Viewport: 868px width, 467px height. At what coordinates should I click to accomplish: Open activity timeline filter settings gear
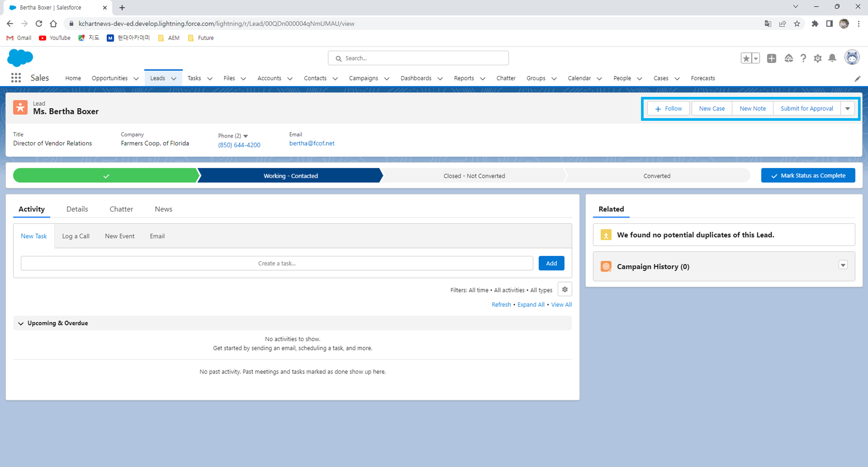(x=565, y=289)
